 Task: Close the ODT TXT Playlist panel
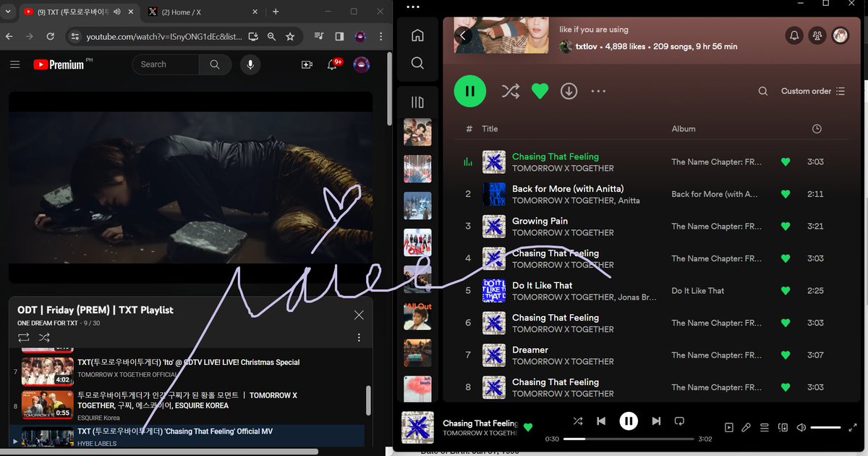click(x=359, y=315)
